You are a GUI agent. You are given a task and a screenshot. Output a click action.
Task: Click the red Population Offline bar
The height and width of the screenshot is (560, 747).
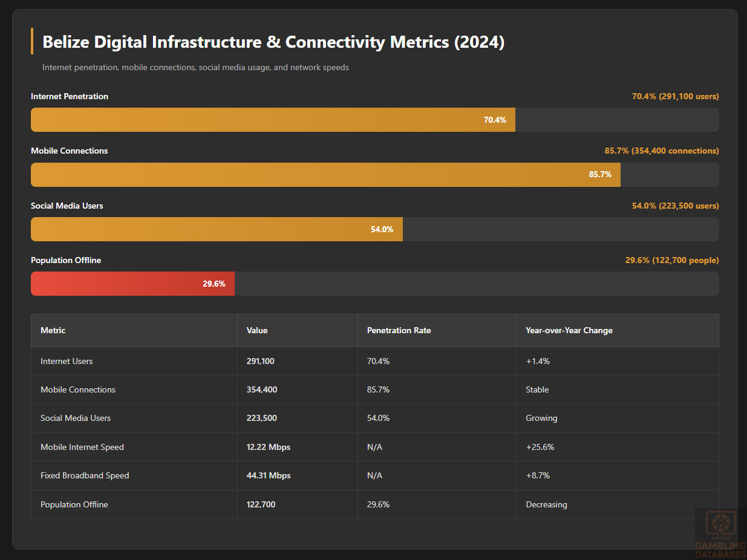click(x=132, y=284)
